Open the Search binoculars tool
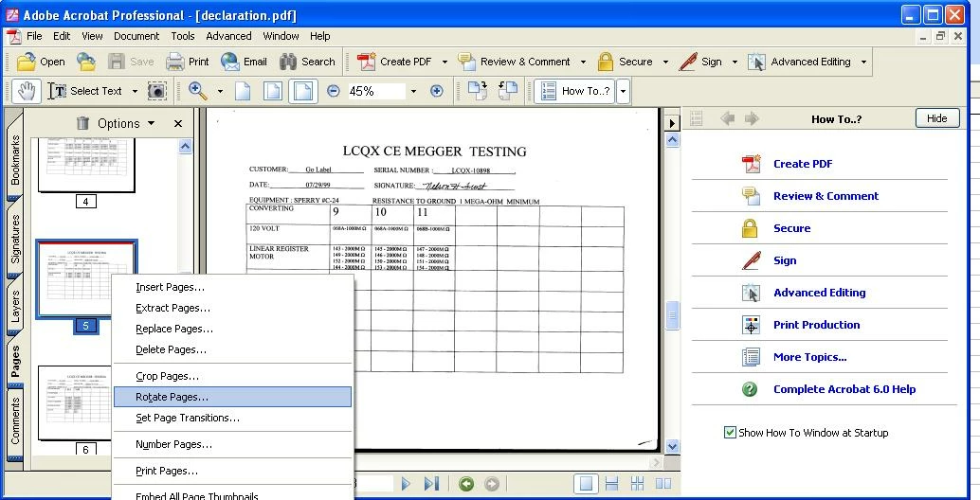This screenshot has height=500, width=980. coord(307,62)
